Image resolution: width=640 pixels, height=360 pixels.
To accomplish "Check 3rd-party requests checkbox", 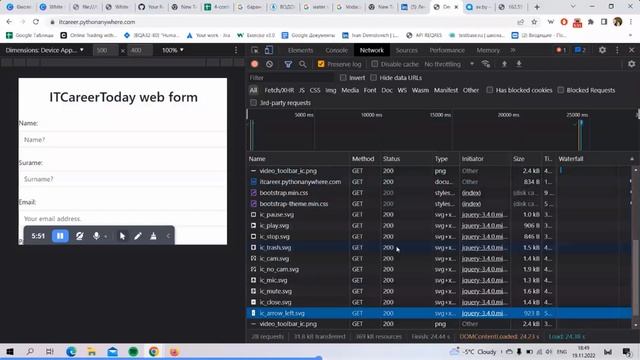I will pos(253,103).
